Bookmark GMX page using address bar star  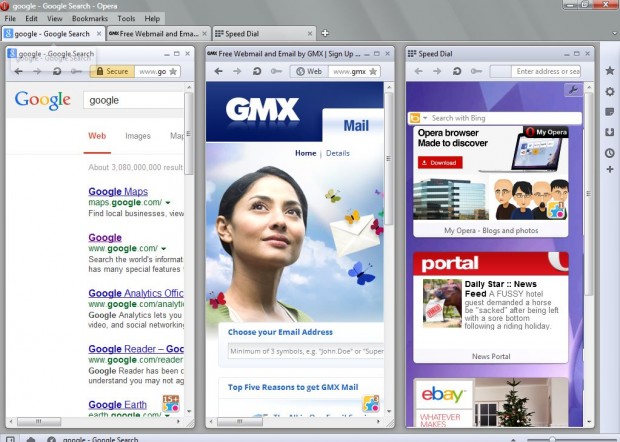tap(373, 72)
